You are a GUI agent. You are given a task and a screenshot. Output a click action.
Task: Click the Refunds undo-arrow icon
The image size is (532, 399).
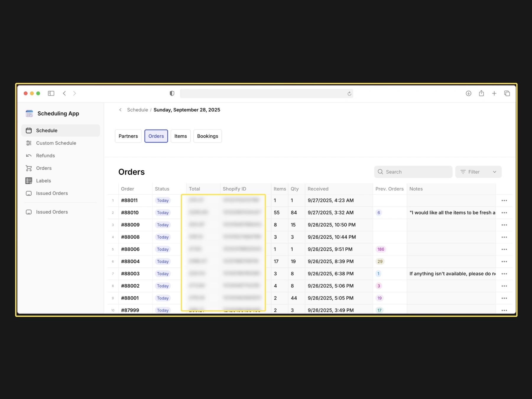(x=29, y=155)
